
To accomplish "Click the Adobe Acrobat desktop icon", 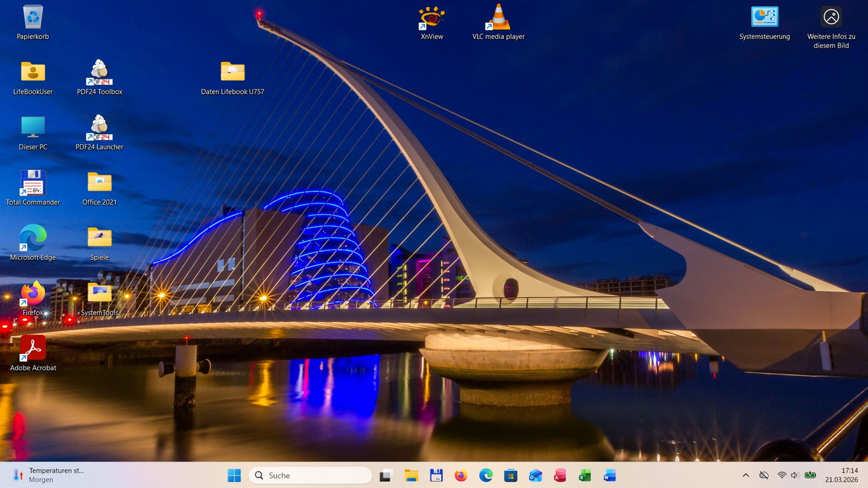I will point(33,349).
